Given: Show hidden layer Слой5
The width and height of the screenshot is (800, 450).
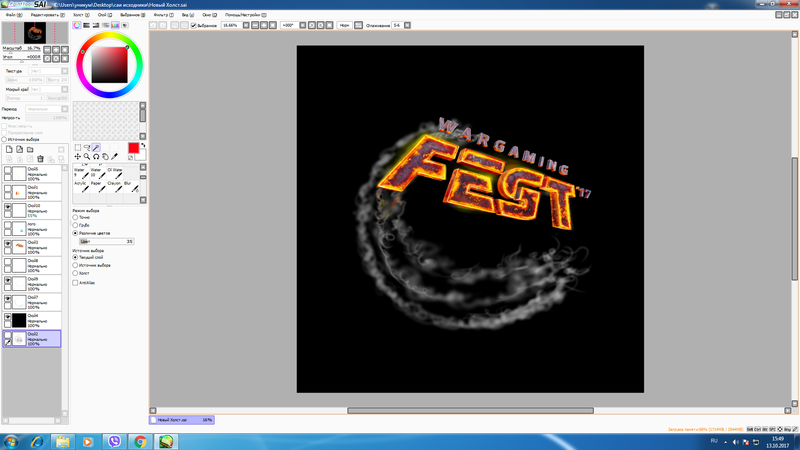Looking at the screenshot, I should click(8, 170).
